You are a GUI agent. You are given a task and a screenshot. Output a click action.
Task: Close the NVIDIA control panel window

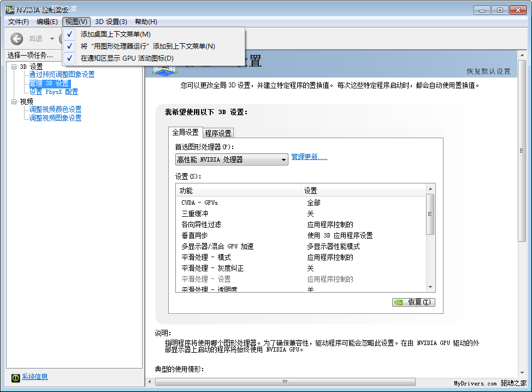(518, 10)
